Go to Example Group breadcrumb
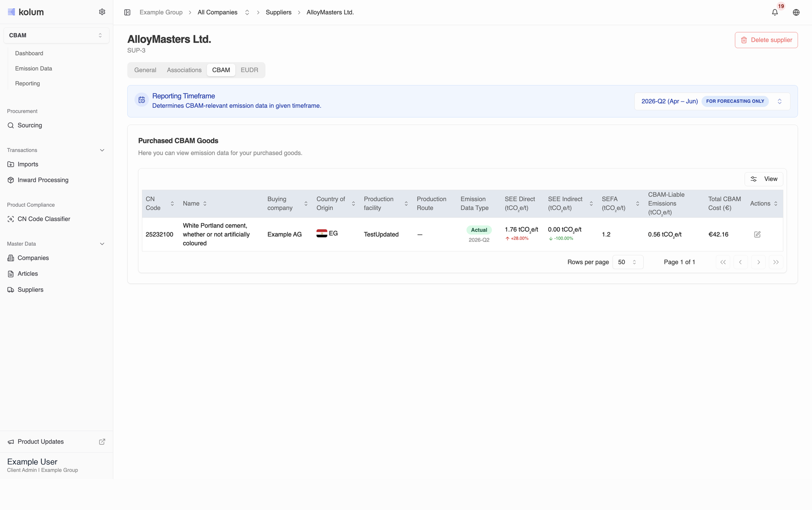This screenshot has height=510, width=812. 161,12
